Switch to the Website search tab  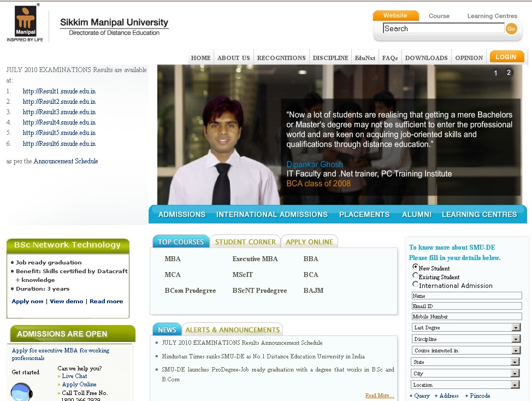[395, 16]
